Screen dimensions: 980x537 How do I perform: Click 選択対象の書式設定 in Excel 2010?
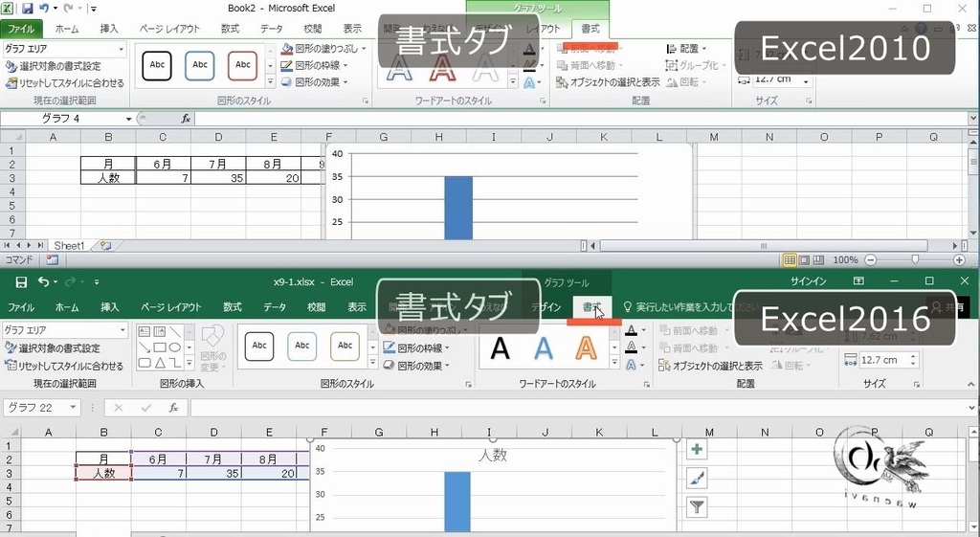pyautogui.click(x=53, y=66)
